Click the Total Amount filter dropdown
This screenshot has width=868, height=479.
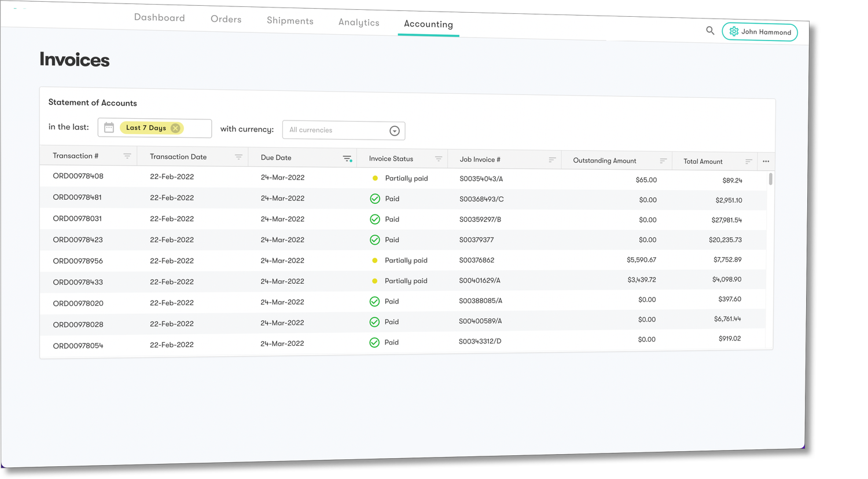click(748, 162)
